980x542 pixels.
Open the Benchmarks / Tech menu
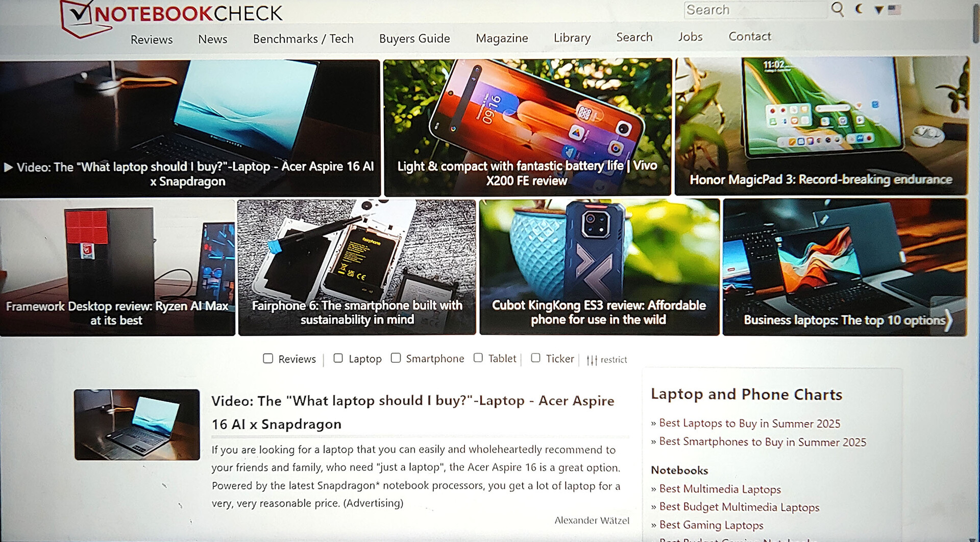[x=303, y=39]
